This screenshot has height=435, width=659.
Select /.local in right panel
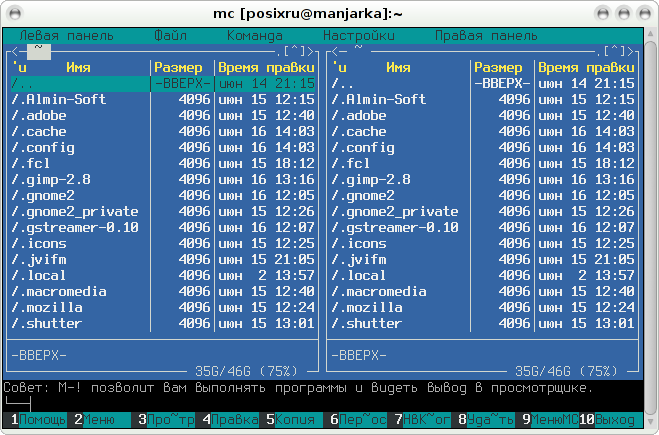pyautogui.click(x=482, y=275)
